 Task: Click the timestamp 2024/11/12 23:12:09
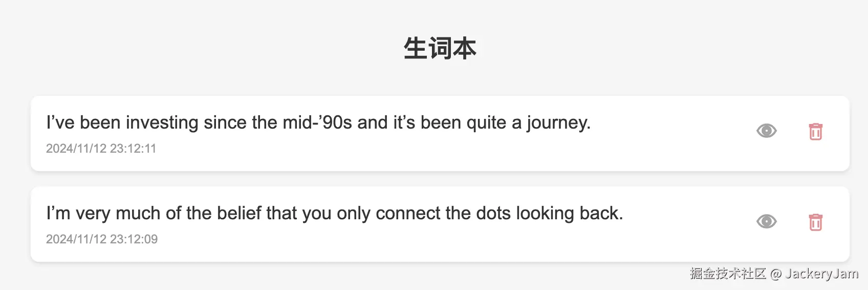pyautogui.click(x=102, y=239)
